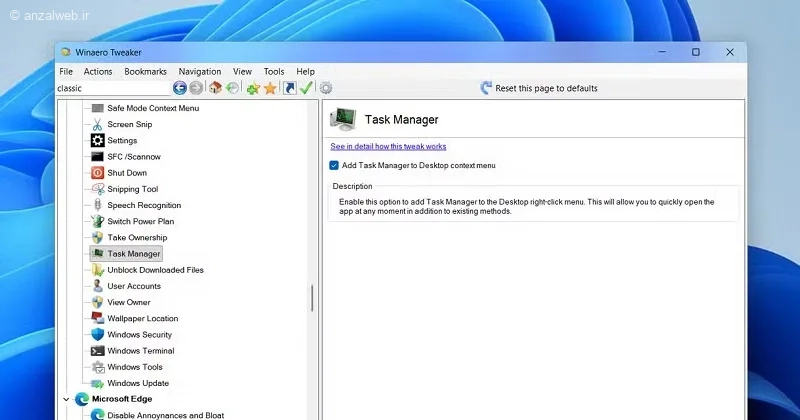Open settings via the toolbar gear icon

(x=326, y=88)
